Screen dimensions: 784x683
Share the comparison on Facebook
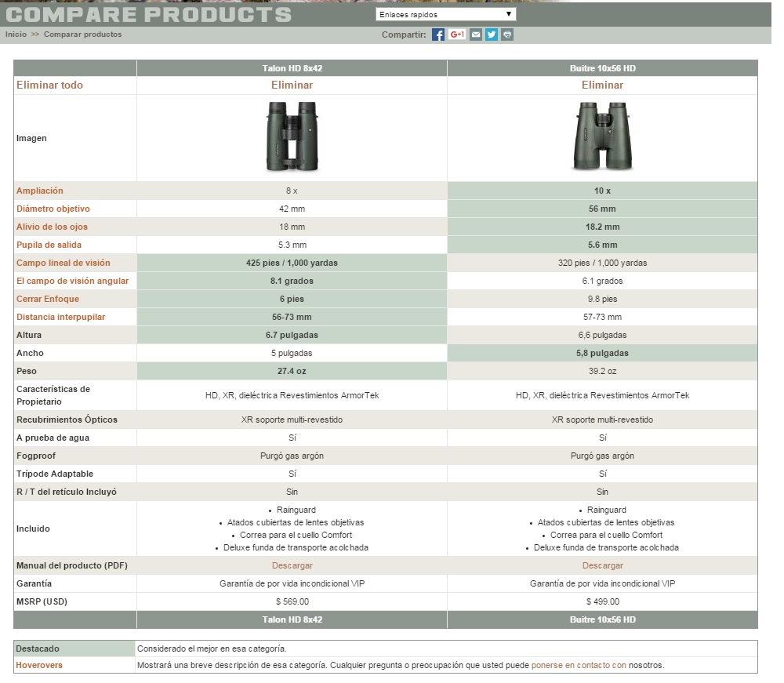point(438,35)
